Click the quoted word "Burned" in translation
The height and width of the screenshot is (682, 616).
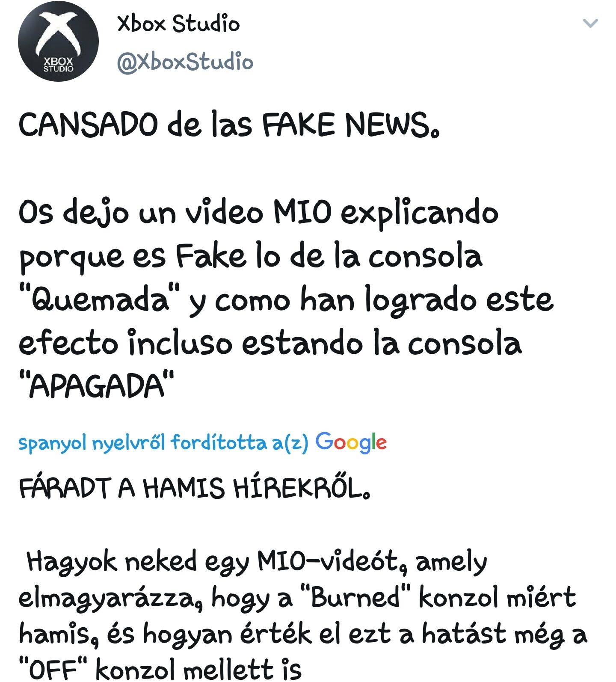(x=356, y=598)
